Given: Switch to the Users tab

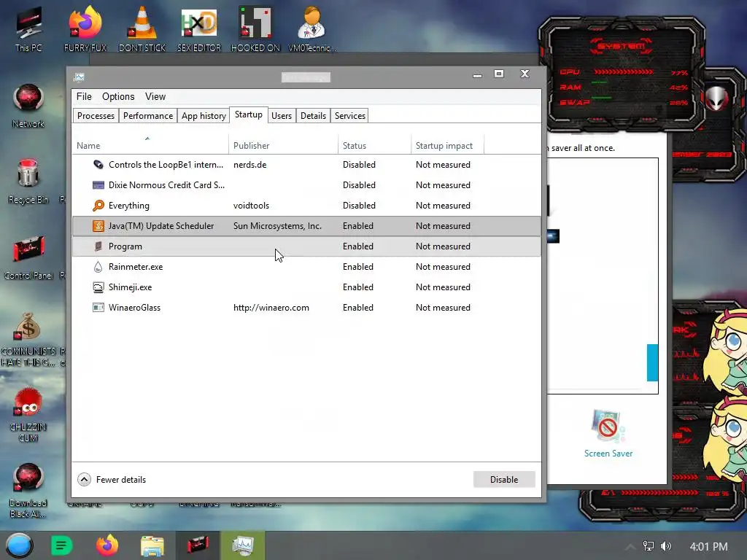Looking at the screenshot, I should coord(282,116).
